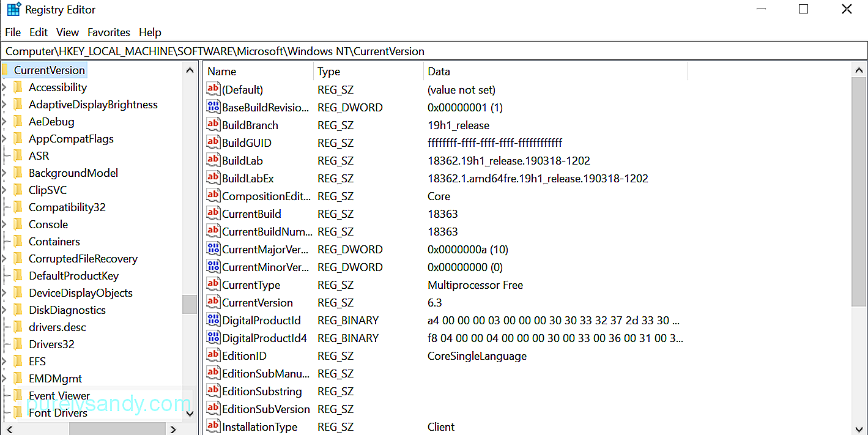
Task: Click the values pane scroll up arrow
Action: tap(859, 70)
